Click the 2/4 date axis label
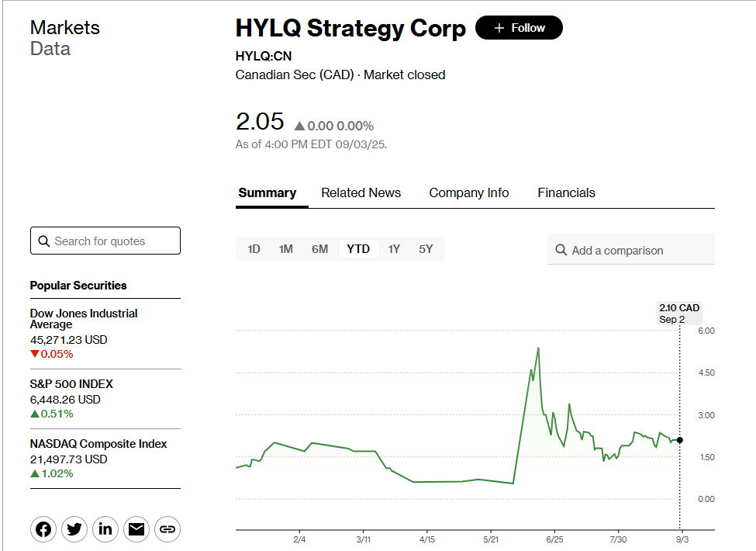Image resolution: width=756 pixels, height=551 pixels. 299,539
